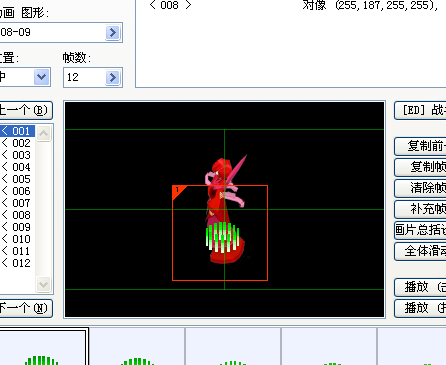Select the fourth green effect thumbnail at bottom
Screen dimensions: 446x365
pyautogui.click(x=329, y=347)
